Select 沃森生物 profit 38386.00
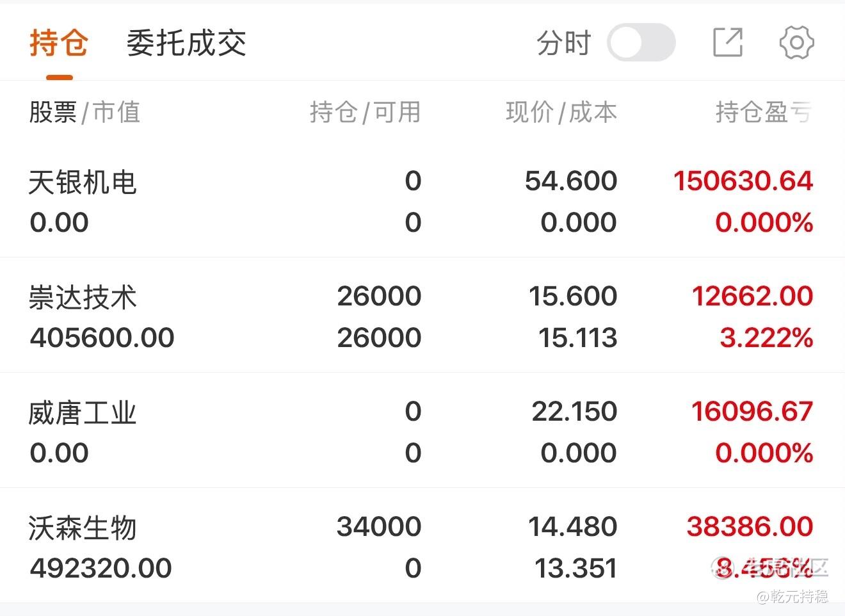Viewport: 845px width, 616px height. coord(750,526)
